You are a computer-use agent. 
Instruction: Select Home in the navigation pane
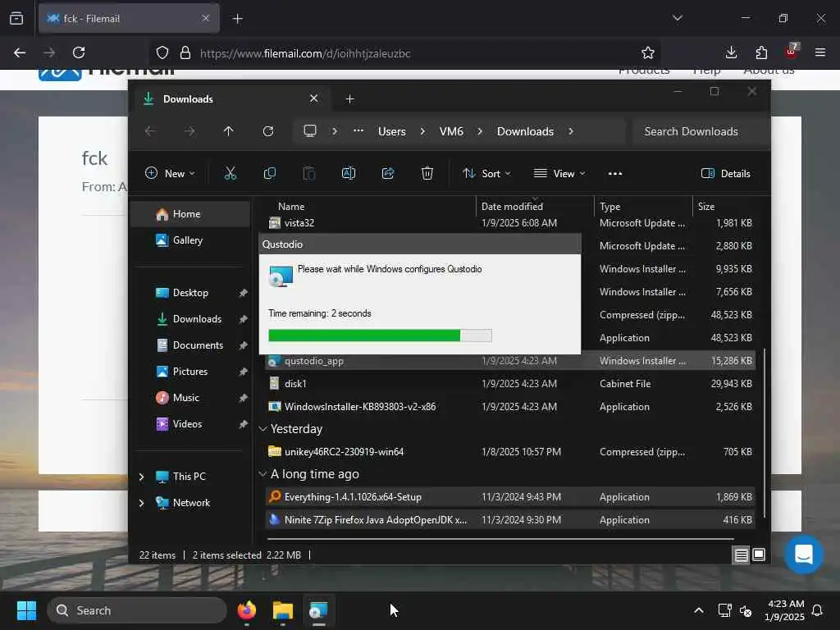(x=190, y=214)
